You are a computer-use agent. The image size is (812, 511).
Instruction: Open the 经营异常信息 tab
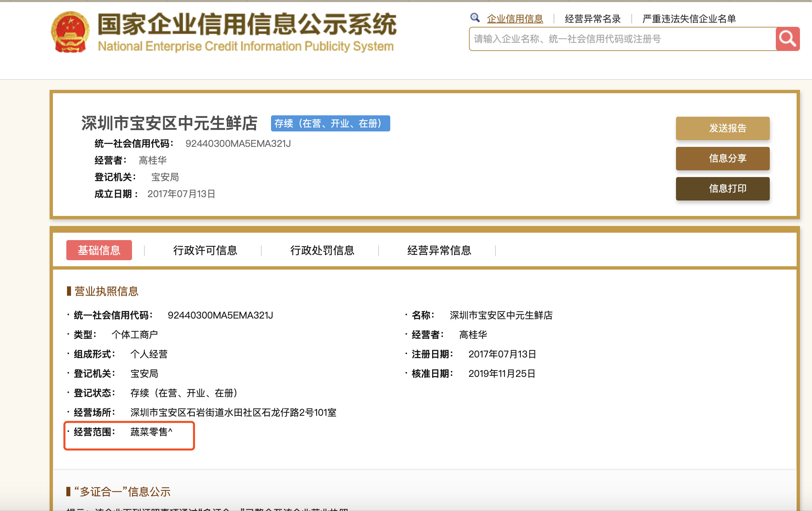(439, 250)
